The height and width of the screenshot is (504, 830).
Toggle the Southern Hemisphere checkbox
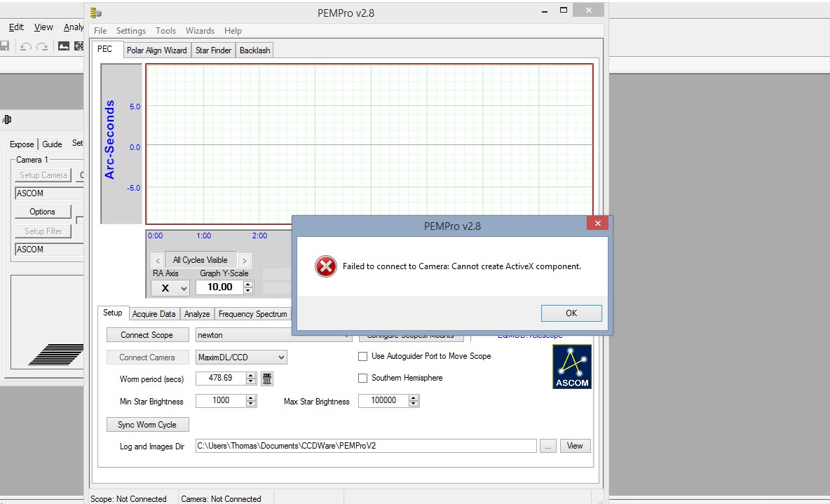click(x=362, y=378)
